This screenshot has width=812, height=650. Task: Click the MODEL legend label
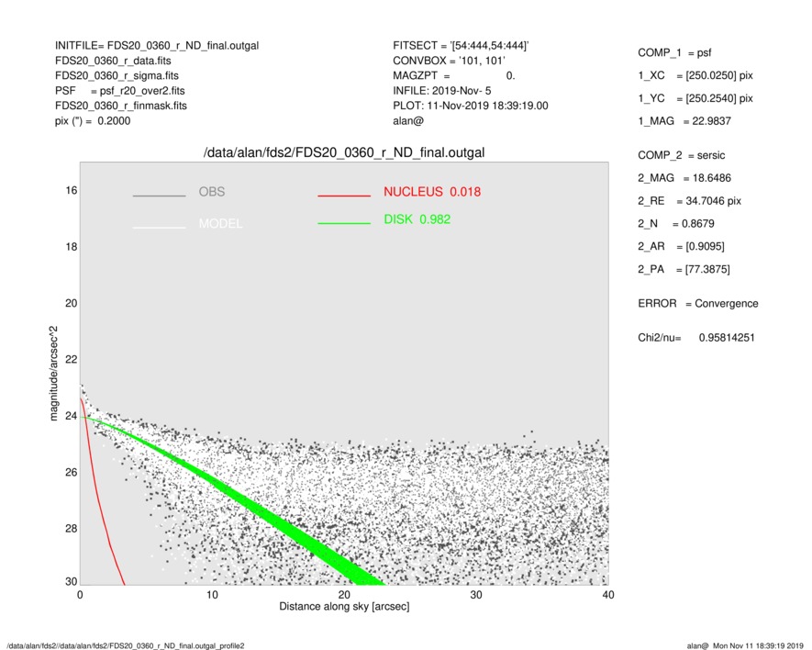(x=220, y=223)
